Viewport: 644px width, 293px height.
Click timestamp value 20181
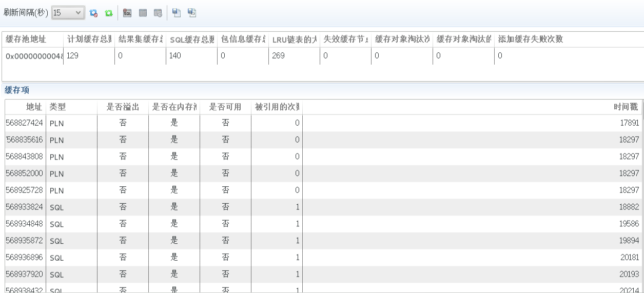629,258
